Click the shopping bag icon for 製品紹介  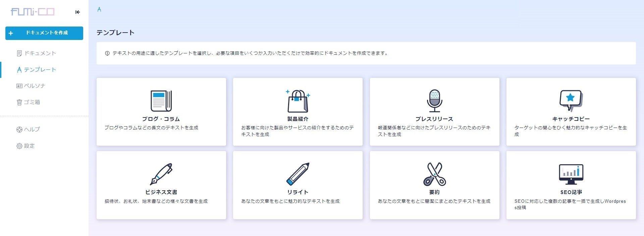point(298,101)
